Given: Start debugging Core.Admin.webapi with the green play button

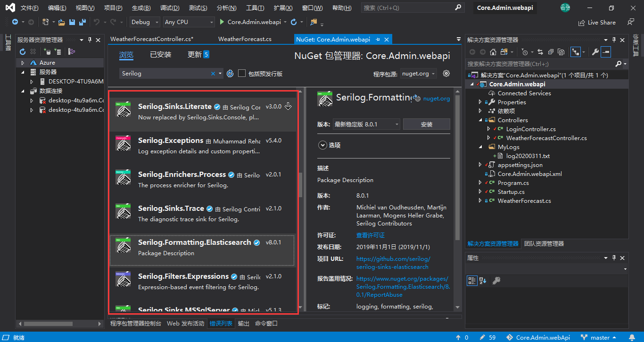Looking at the screenshot, I should pos(223,22).
